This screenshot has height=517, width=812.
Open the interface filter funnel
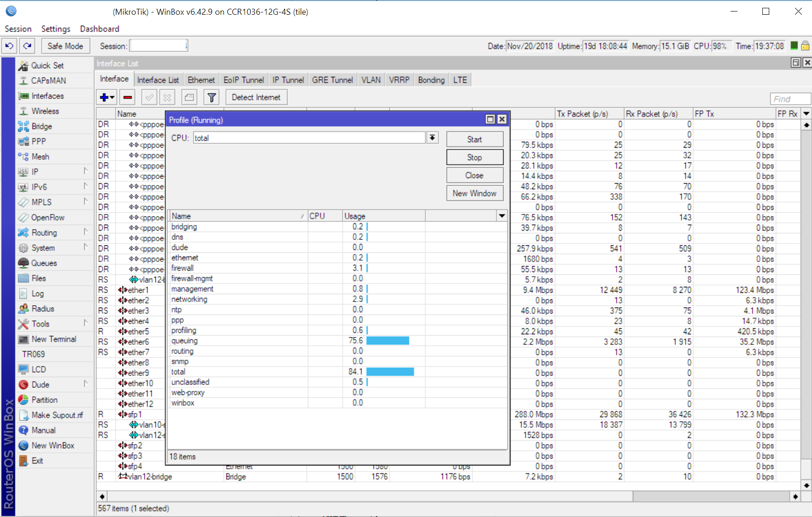[212, 97]
